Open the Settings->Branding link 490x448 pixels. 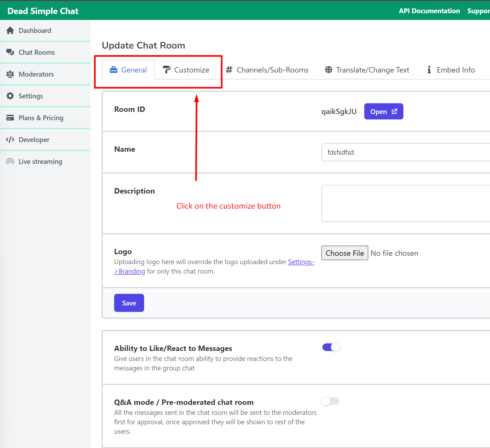tap(301, 262)
